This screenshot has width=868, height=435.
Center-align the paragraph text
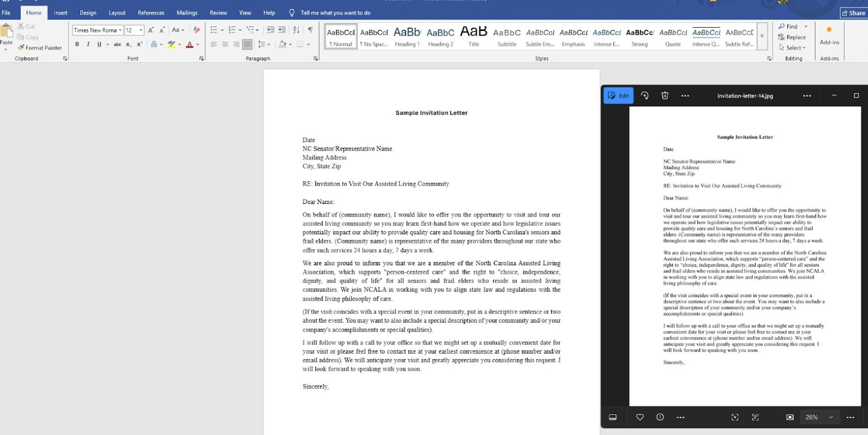225,44
